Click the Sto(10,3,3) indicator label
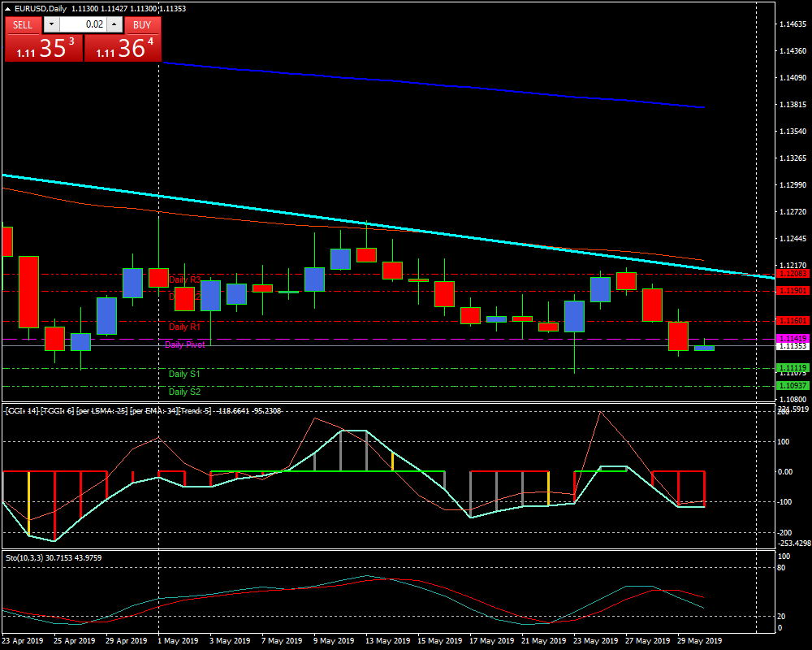Screen dimensions: 812x650 (x=30, y=557)
